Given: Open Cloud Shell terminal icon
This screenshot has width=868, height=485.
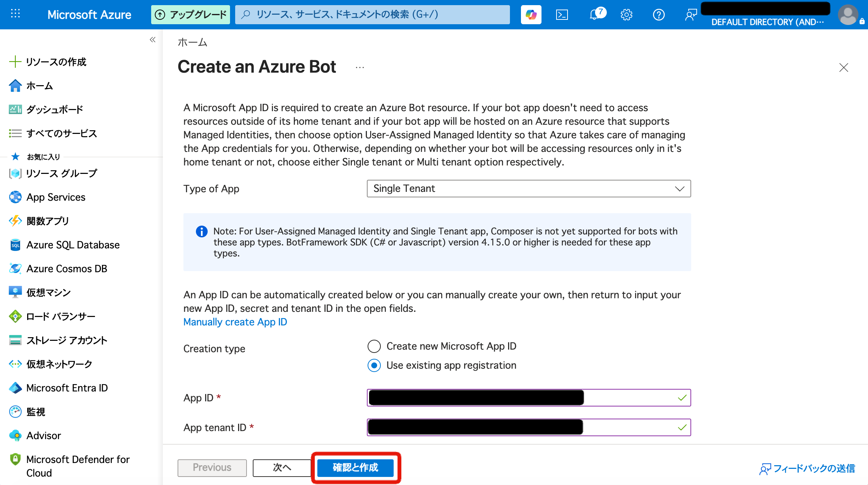Looking at the screenshot, I should pyautogui.click(x=562, y=15).
